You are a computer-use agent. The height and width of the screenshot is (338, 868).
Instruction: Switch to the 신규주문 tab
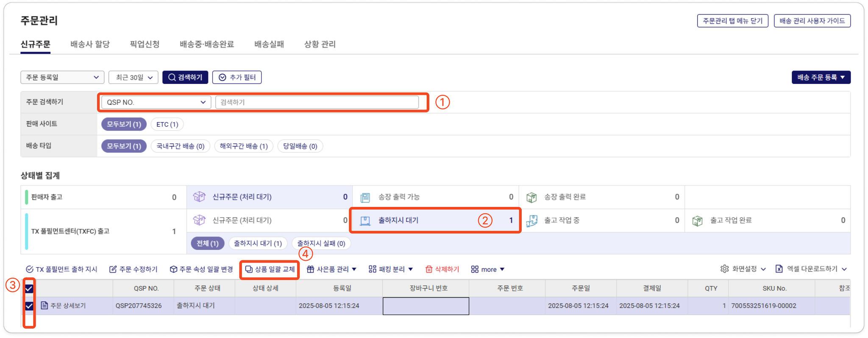click(36, 44)
